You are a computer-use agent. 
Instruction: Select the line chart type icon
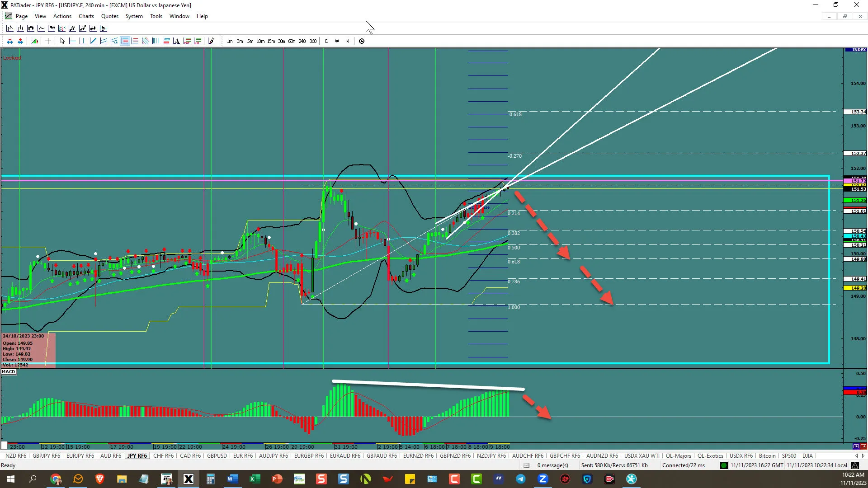pos(41,28)
